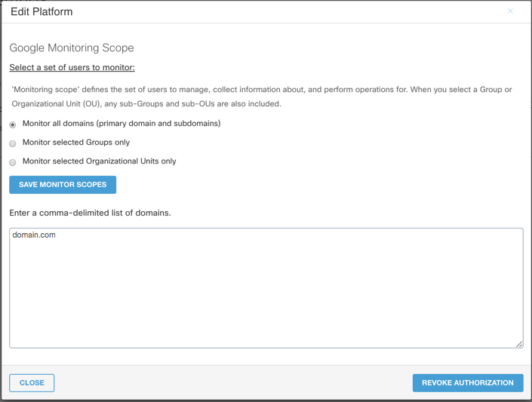This screenshot has width=532, height=402.
Task: Click Save Monitor Scopes button
Action: click(63, 185)
